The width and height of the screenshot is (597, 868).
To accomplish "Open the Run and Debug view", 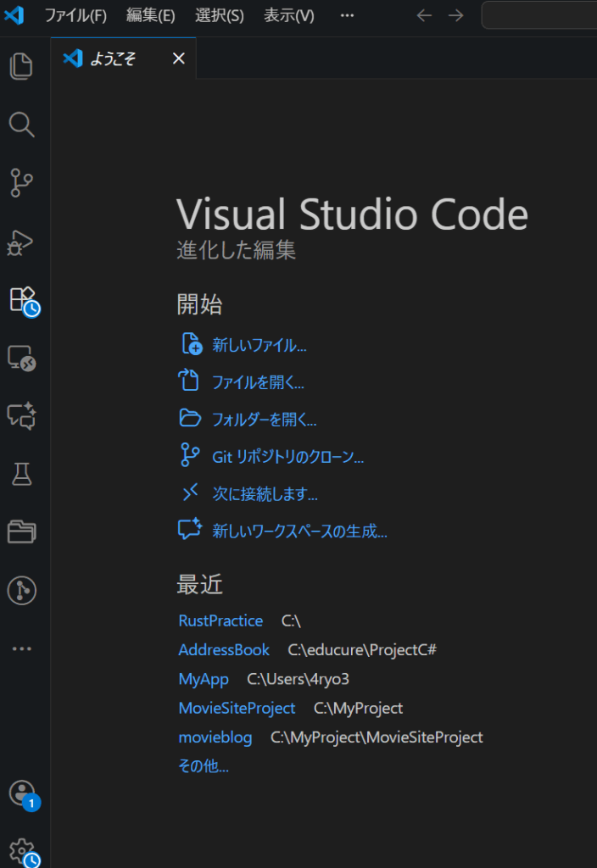I will click(x=21, y=242).
